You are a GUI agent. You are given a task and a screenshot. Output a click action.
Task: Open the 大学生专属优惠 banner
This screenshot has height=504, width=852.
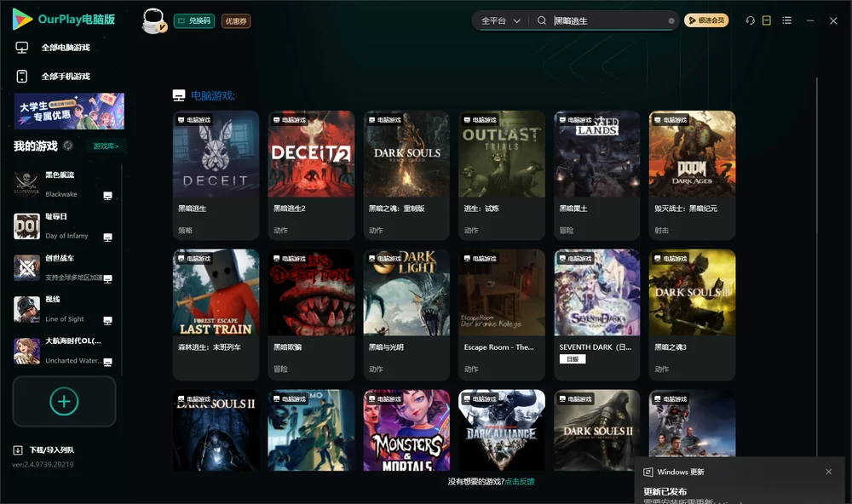70,112
